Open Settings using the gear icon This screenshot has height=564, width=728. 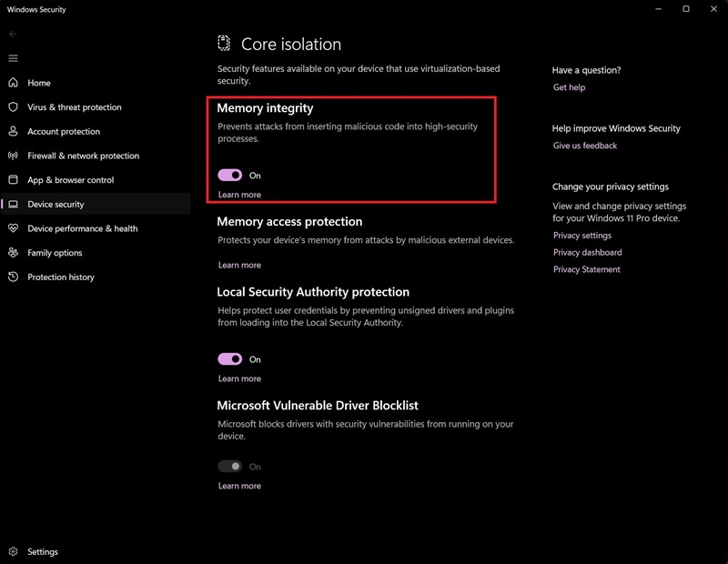coord(15,551)
